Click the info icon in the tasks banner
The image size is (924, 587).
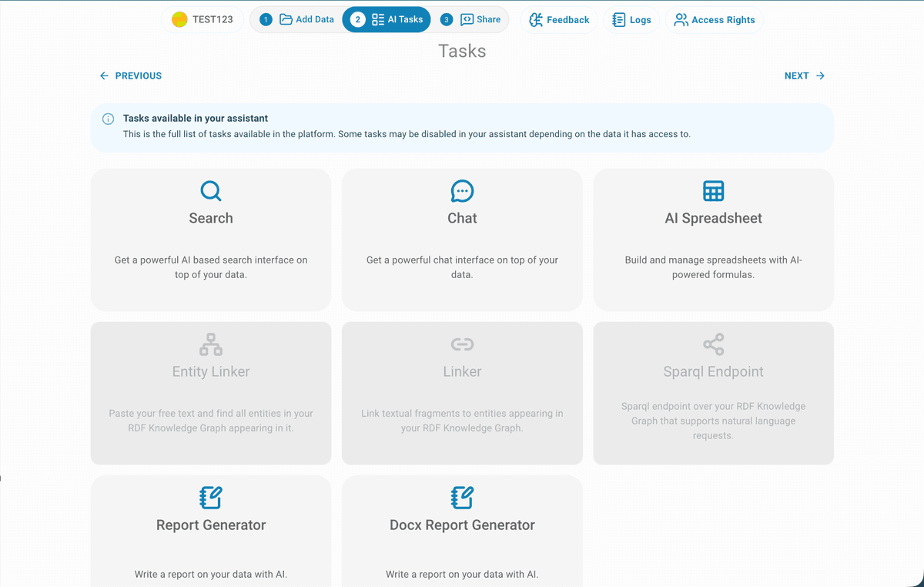coord(109,119)
